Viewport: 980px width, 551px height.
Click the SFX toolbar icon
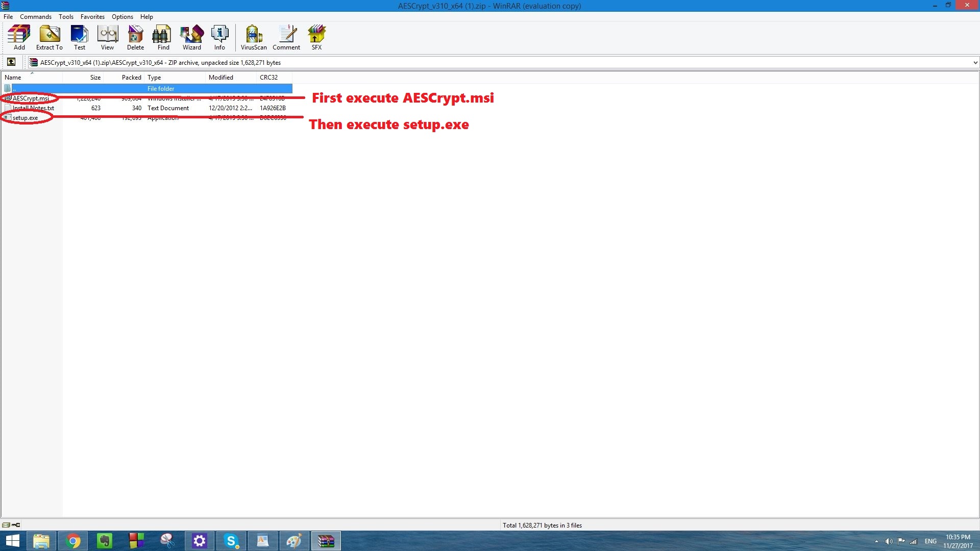[x=316, y=38]
